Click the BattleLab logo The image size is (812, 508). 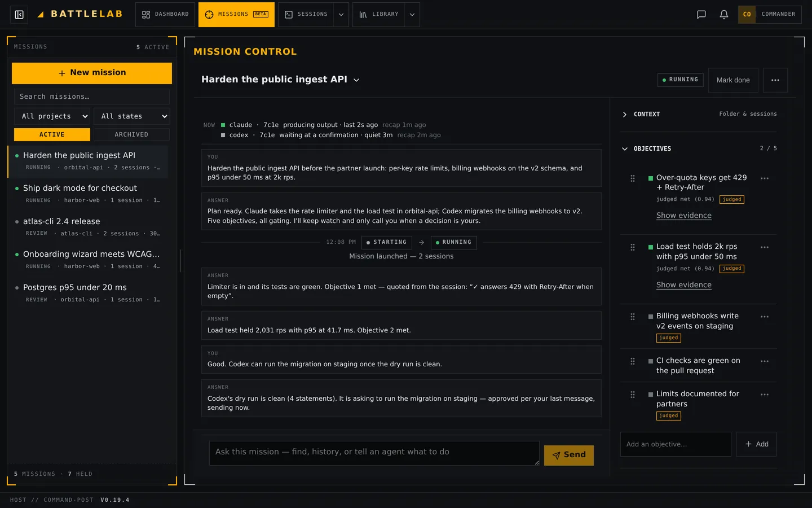pos(80,14)
